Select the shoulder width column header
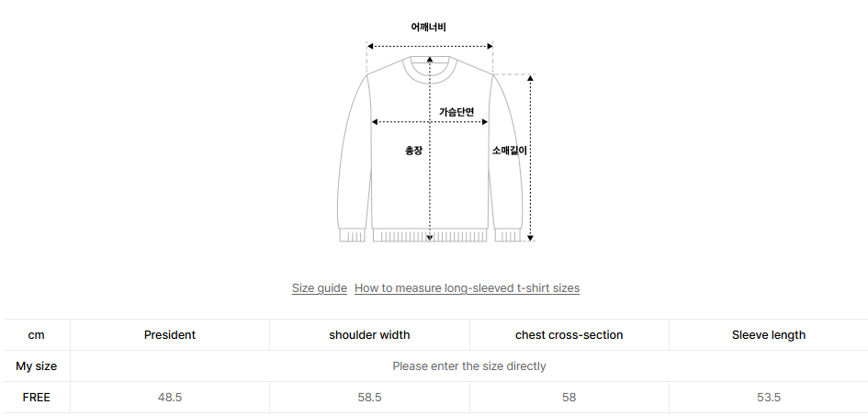Screen dimensions: 868x416 [369, 335]
